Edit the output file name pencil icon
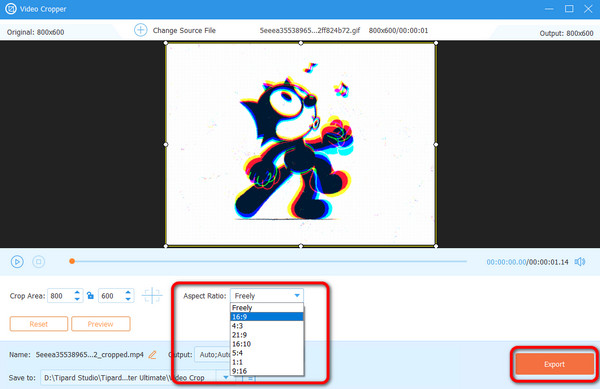This screenshot has height=389, width=600. (x=152, y=355)
